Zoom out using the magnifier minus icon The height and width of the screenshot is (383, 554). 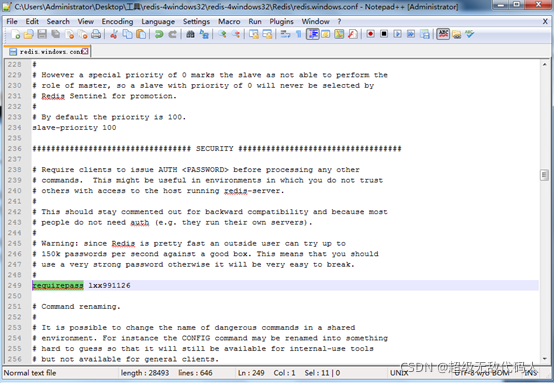236,34
